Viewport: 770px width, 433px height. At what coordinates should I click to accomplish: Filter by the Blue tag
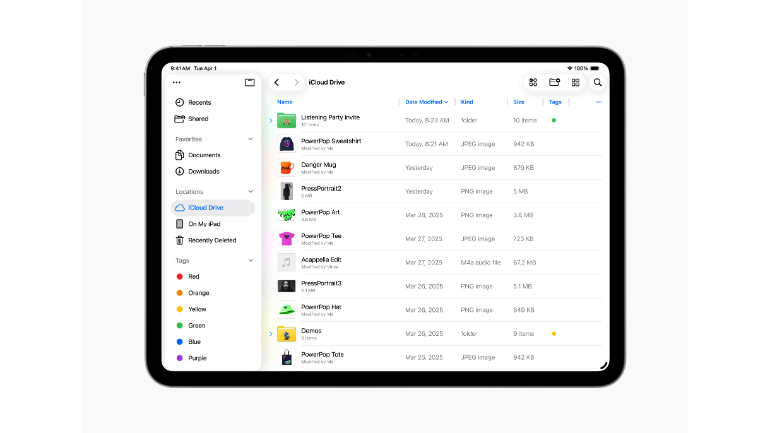[x=194, y=342]
